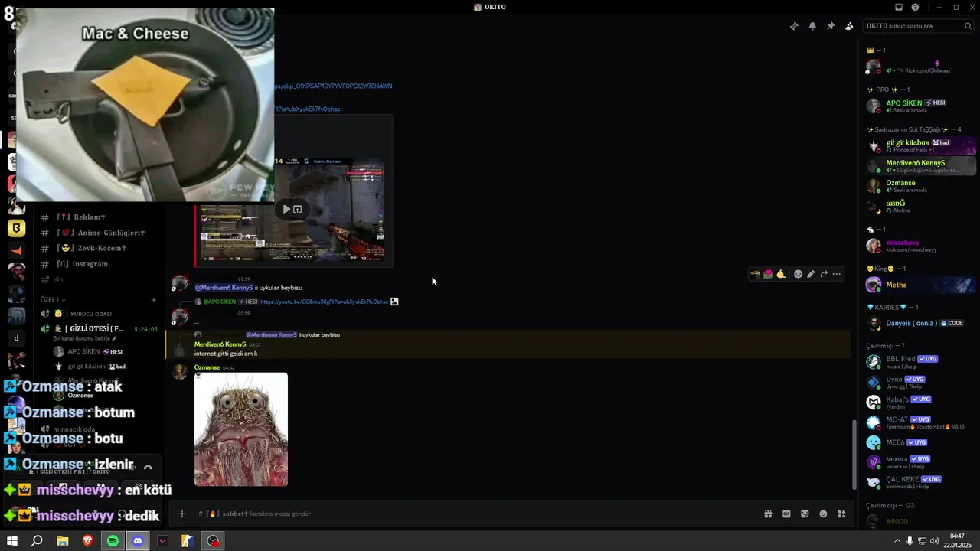Screen dimensions: 980x551
Task: Open volume control in system tray
Action: [x=934, y=541]
